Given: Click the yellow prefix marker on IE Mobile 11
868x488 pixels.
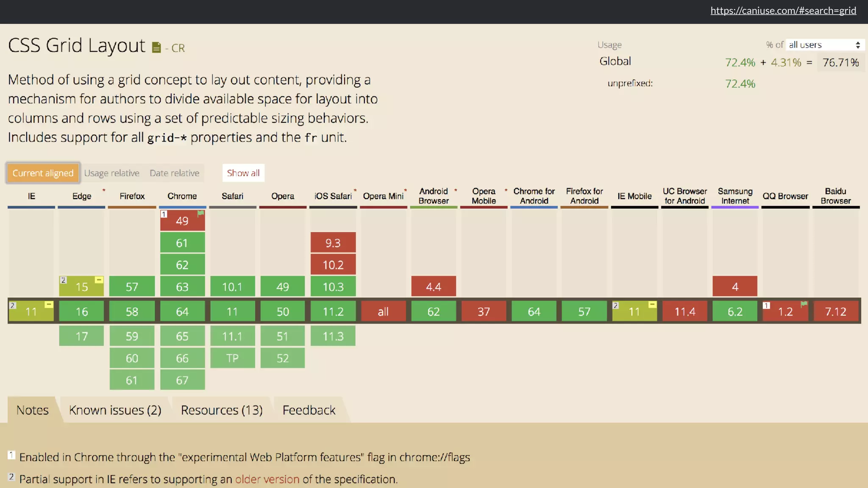Looking at the screenshot, I should coord(652,304).
